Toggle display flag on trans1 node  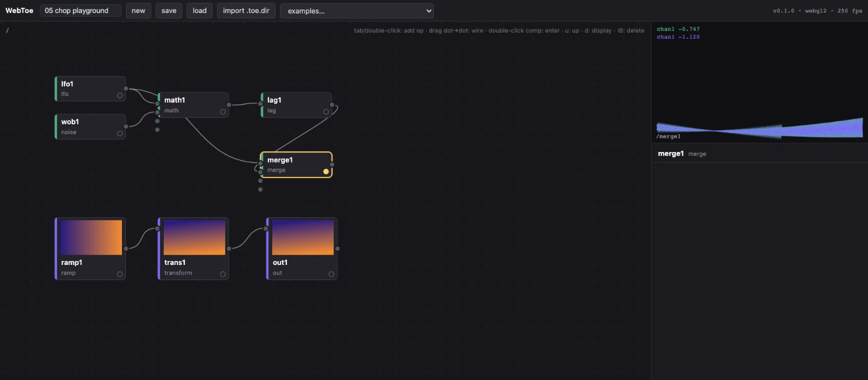(x=223, y=274)
